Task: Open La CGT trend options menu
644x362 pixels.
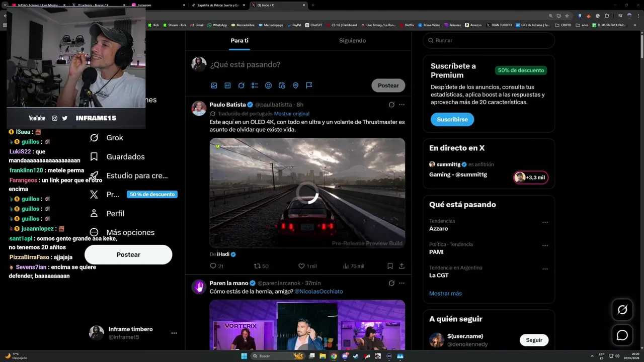Action: pyautogui.click(x=545, y=269)
